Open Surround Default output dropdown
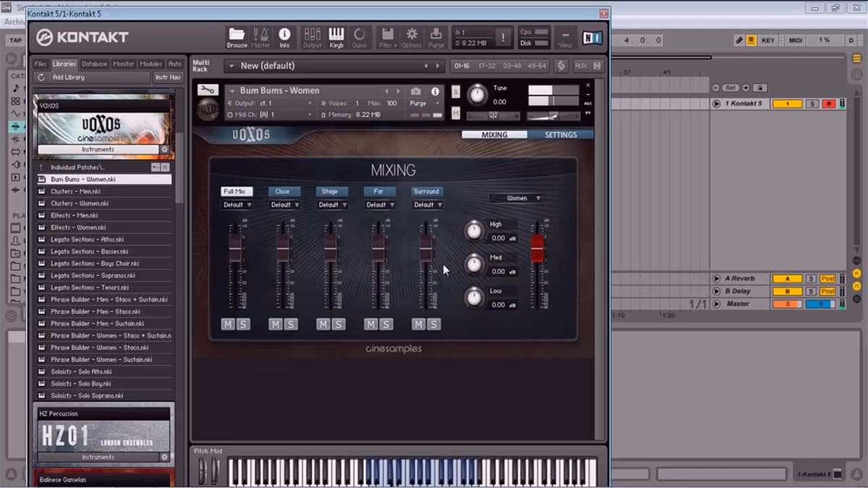Viewport: 868px width, 488px height. click(428, 205)
